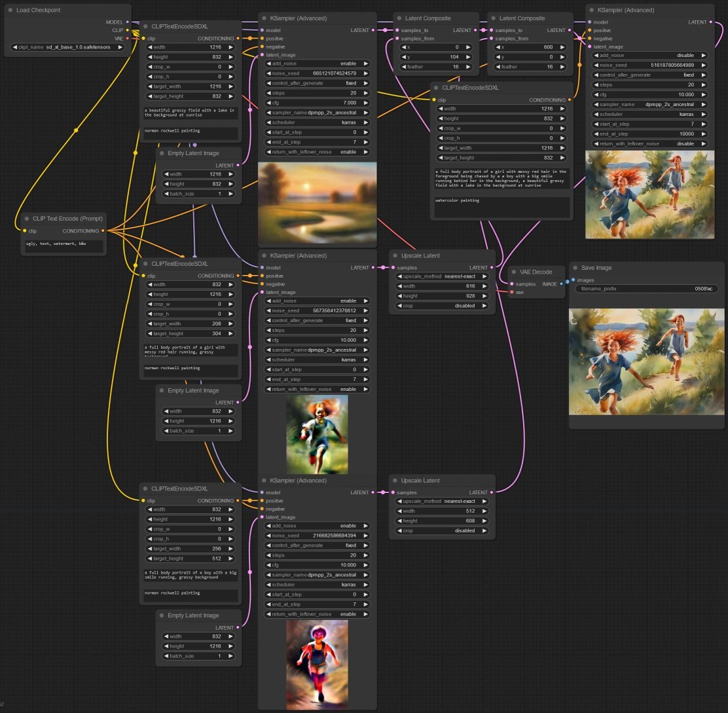Open the ckpt_name checkpoint dropdown
Screen dimensions: 728x713
(67, 47)
